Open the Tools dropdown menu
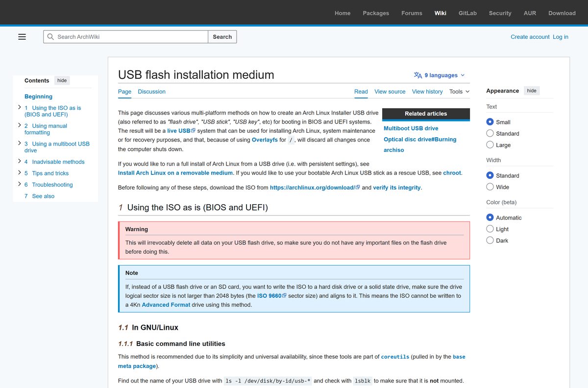The image size is (588, 388). click(459, 92)
